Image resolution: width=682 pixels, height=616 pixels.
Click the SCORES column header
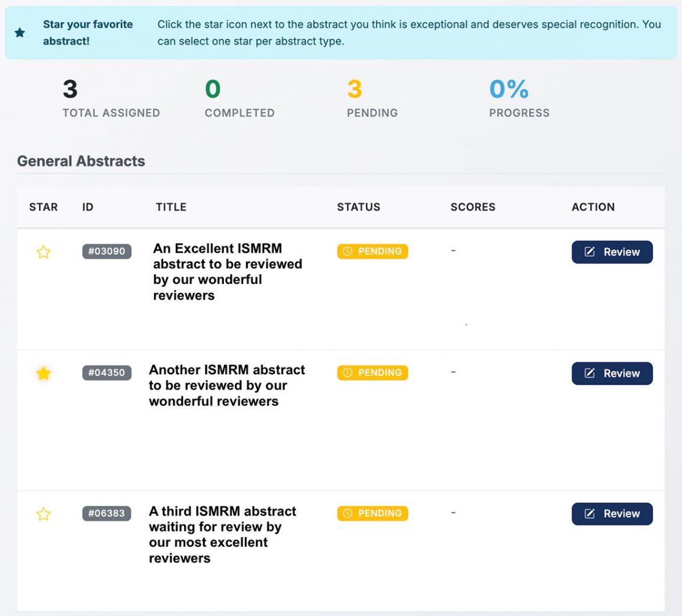coord(473,207)
